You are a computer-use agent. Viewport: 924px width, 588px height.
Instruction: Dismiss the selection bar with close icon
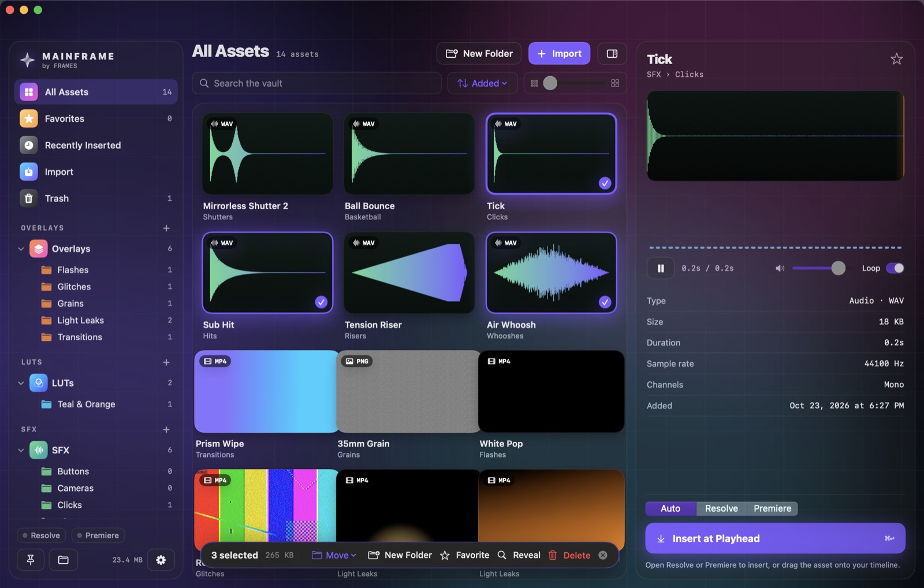coord(603,555)
